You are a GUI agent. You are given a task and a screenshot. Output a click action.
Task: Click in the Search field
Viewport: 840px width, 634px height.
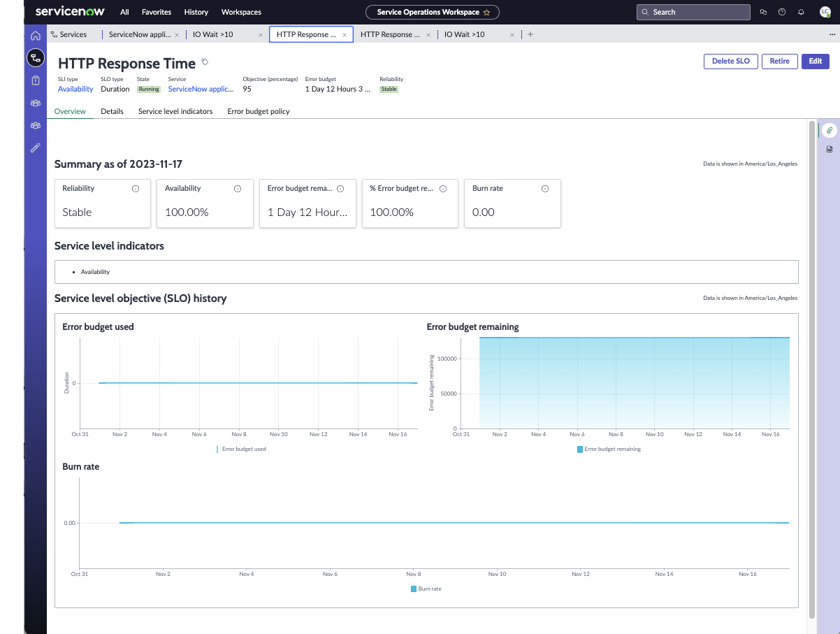[693, 12]
